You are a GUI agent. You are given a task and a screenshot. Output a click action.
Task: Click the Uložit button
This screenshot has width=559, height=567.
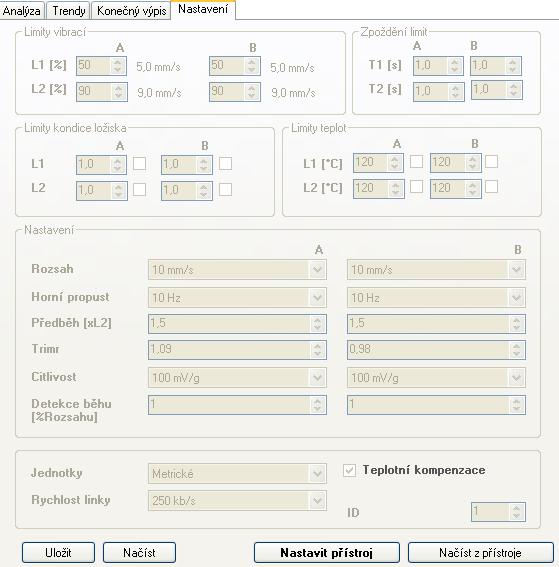(58, 553)
